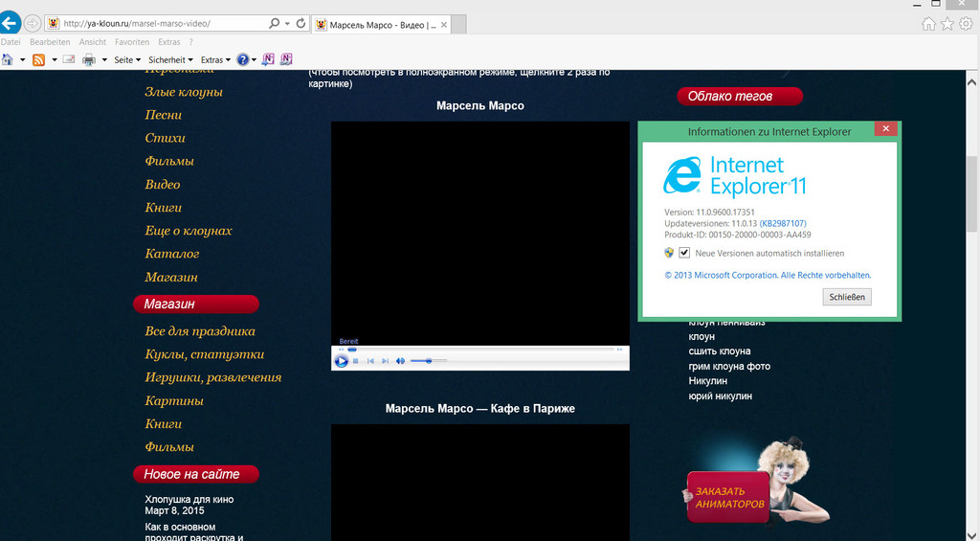Open the Ansicht menu
This screenshot has height=541, width=980.
pyautogui.click(x=93, y=42)
